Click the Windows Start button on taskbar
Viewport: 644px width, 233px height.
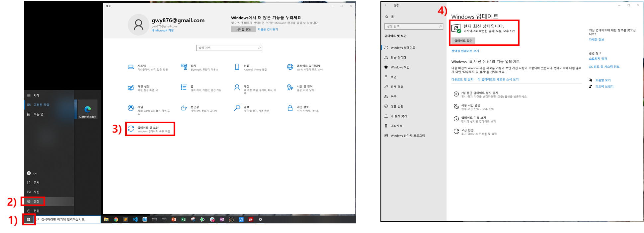pos(29,219)
